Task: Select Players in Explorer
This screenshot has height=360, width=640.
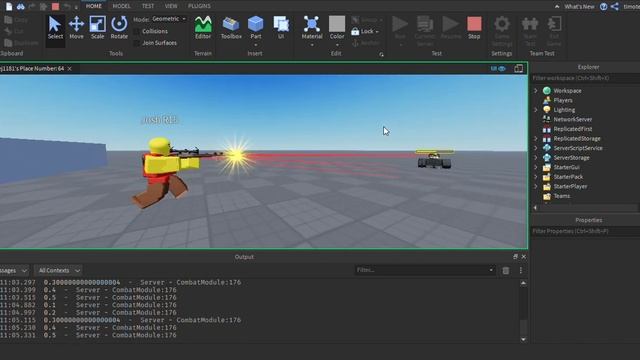Action: (x=563, y=100)
